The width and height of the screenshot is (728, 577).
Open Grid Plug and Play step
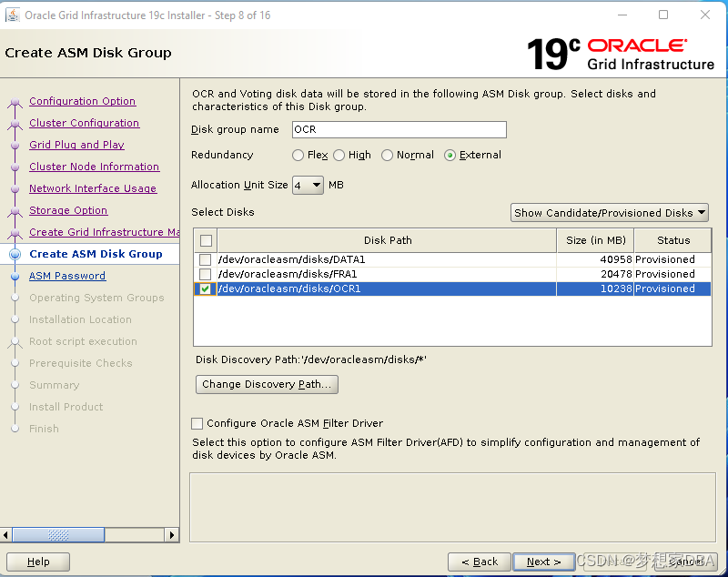[76, 145]
